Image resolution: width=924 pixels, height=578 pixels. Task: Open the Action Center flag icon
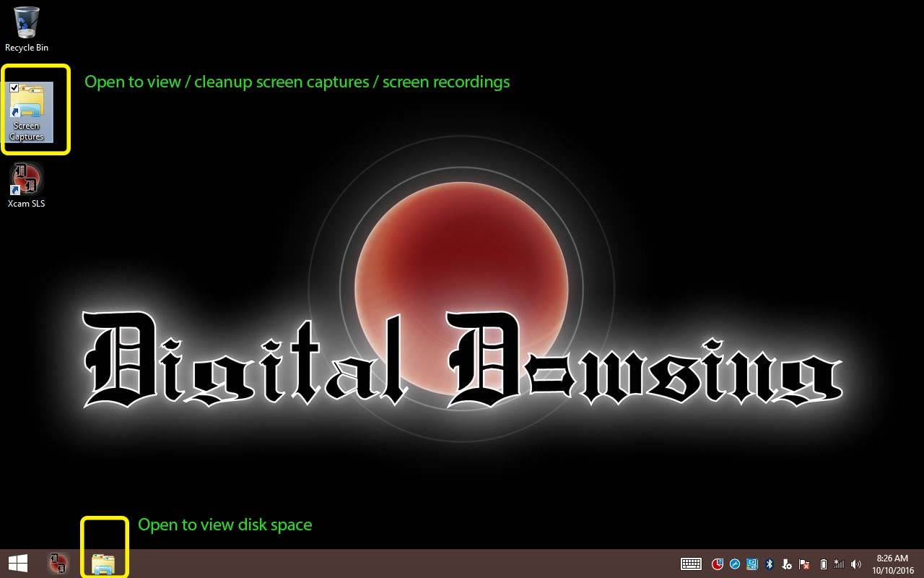(804, 564)
